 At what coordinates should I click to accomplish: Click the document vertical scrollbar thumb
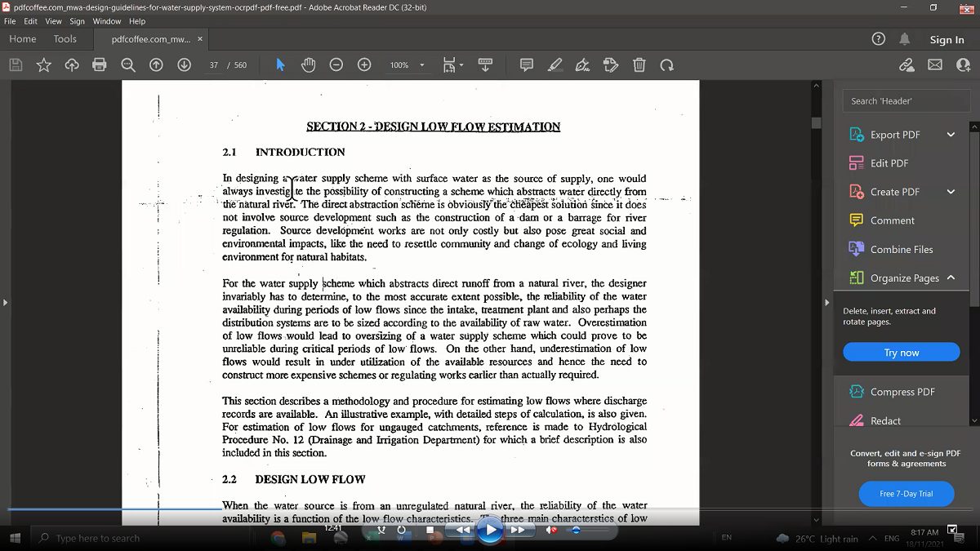(815, 123)
